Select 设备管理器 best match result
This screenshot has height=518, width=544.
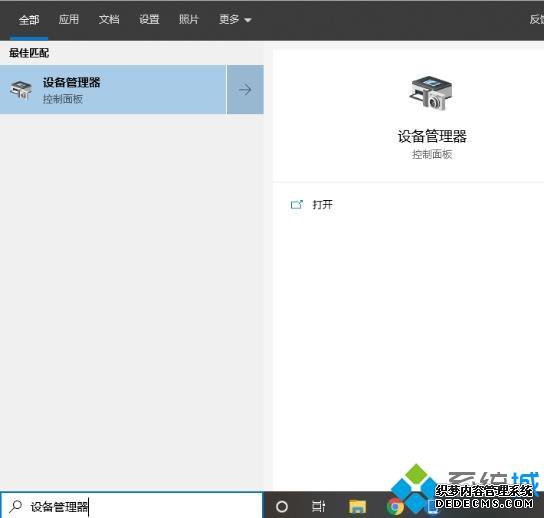113,90
